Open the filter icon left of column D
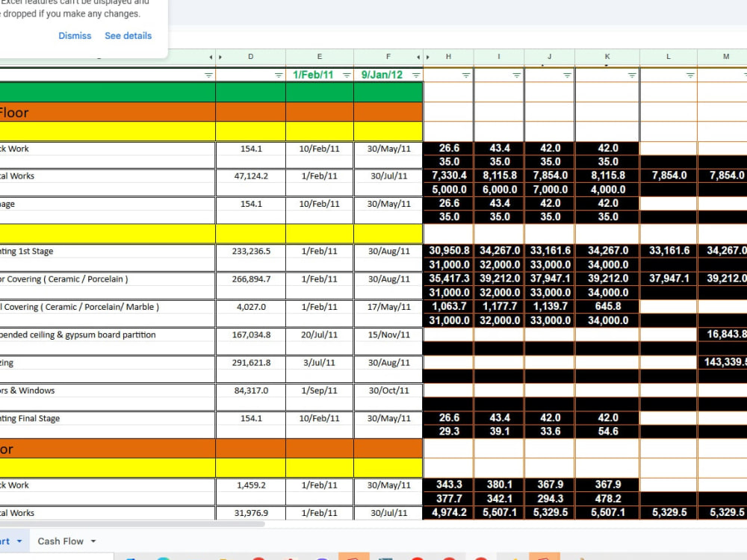This screenshot has width=747, height=560. (208, 75)
